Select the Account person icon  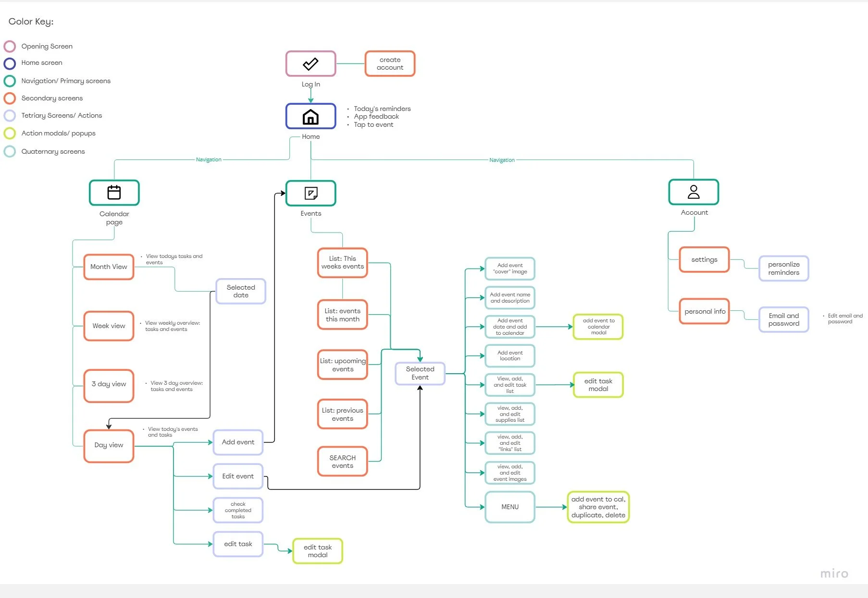(x=693, y=192)
